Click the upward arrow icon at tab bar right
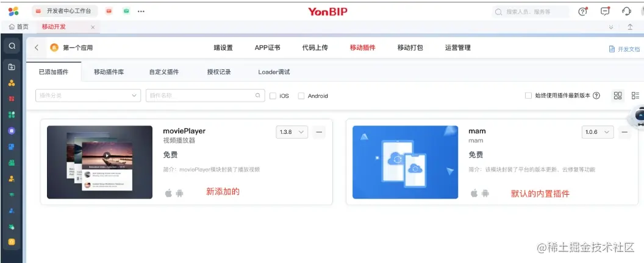The image size is (644, 263). click(x=630, y=27)
